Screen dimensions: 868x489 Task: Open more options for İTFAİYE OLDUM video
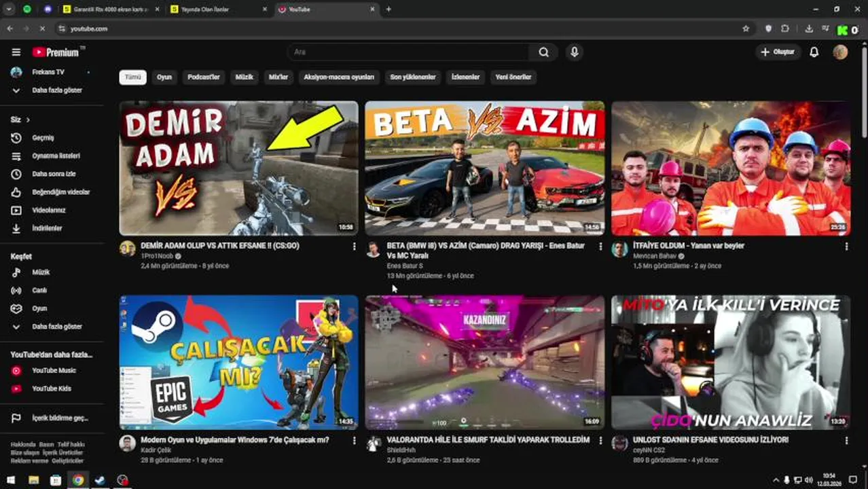(846, 247)
